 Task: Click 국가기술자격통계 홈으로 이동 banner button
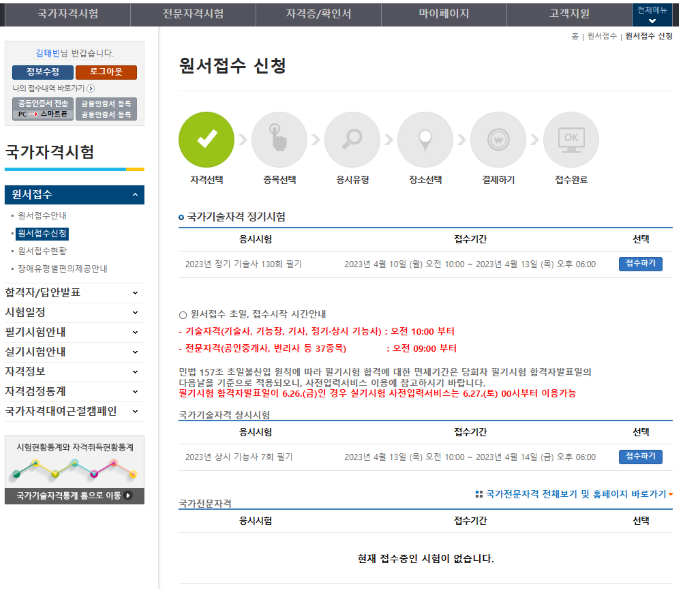[74, 496]
